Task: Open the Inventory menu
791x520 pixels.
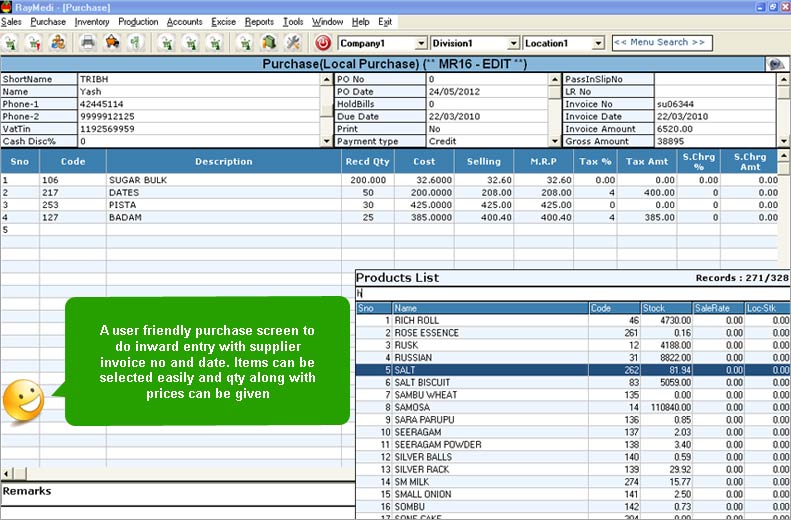Action: (x=92, y=22)
